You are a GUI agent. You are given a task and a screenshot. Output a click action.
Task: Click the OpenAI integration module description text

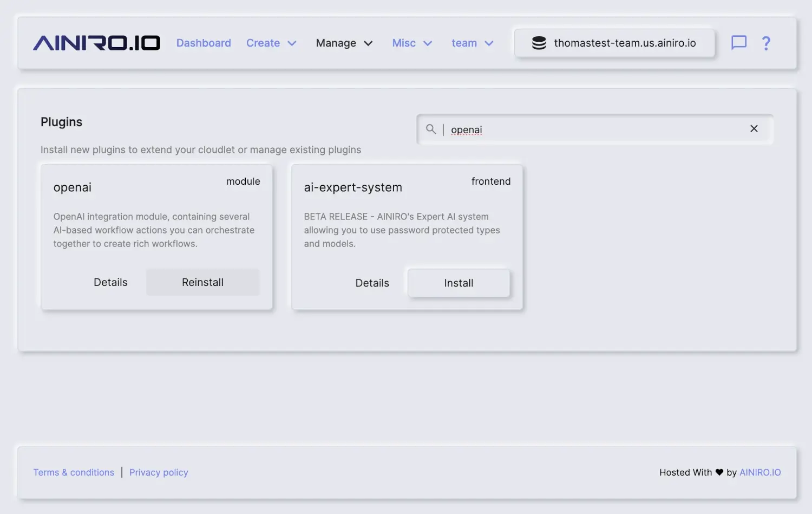[x=154, y=230]
